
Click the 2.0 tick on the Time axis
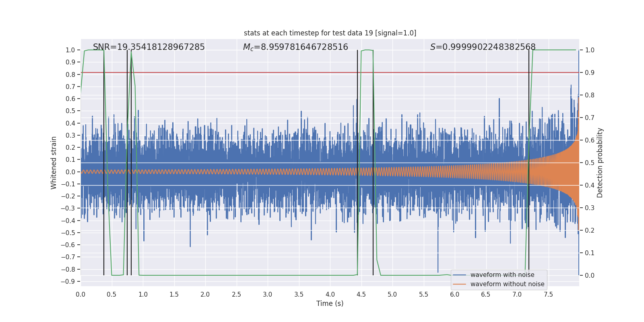205,294
